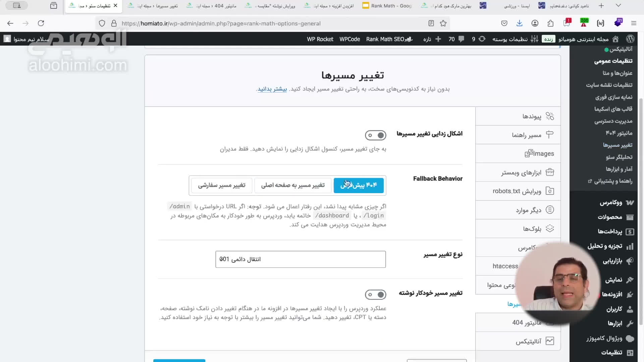This screenshot has height=362, width=644.
Task: Open the Breadcrumbs (مسیر راهنما) tab
Action: coord(518,135)
